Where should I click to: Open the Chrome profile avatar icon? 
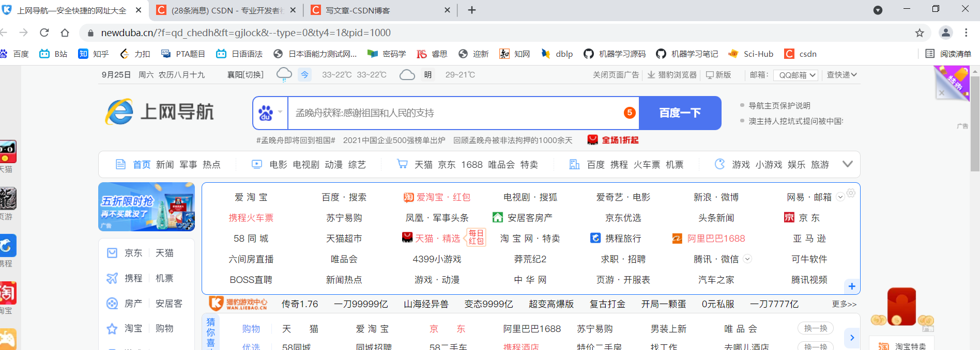click(x=945, y=33)
